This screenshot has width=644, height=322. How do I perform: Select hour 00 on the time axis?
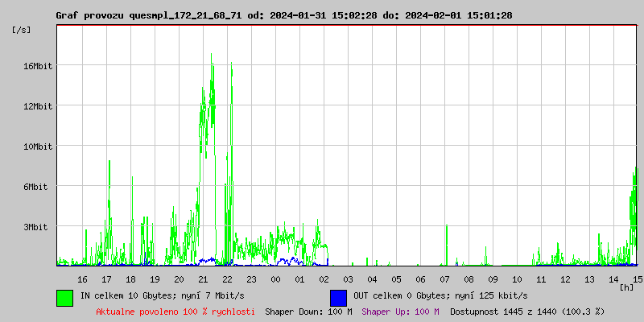pos(275,279)
